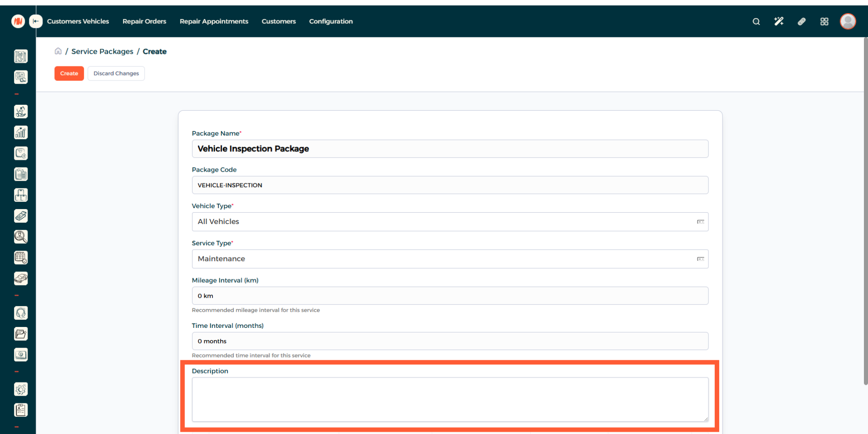The width and height of the screenshot is (868, 434).
Task: Open the Configuration menu
Action: 330,21
